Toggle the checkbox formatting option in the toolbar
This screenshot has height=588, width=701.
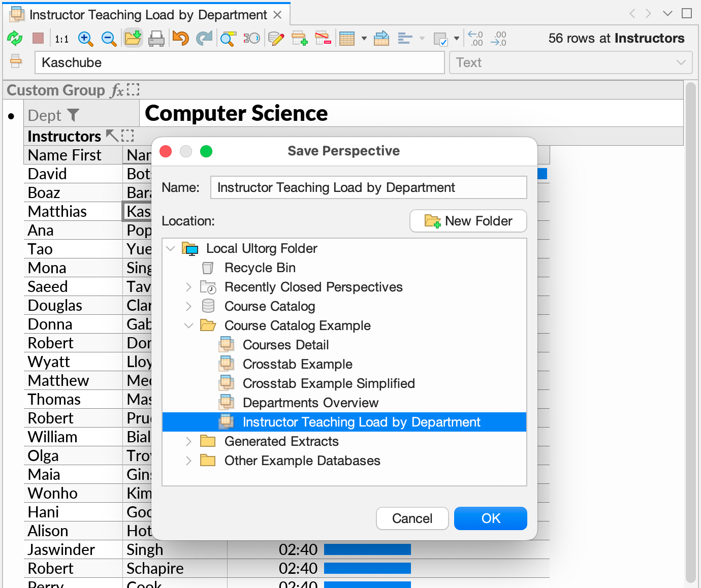point(441,38)
